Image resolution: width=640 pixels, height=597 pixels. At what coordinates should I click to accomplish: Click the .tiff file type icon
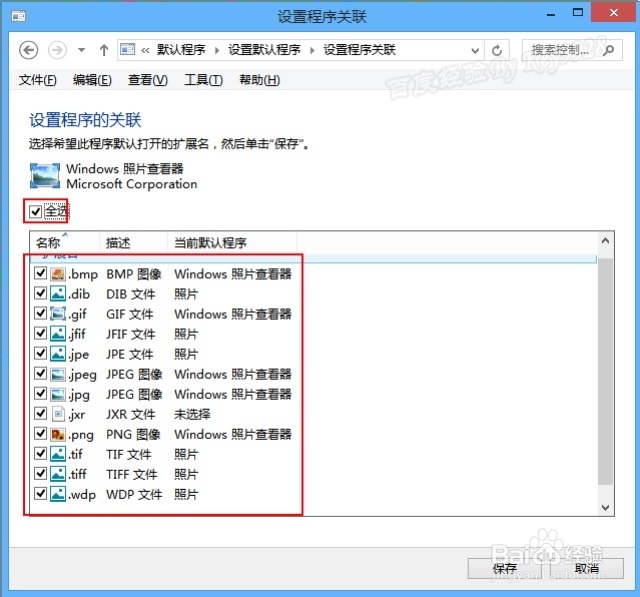(58, 474)
